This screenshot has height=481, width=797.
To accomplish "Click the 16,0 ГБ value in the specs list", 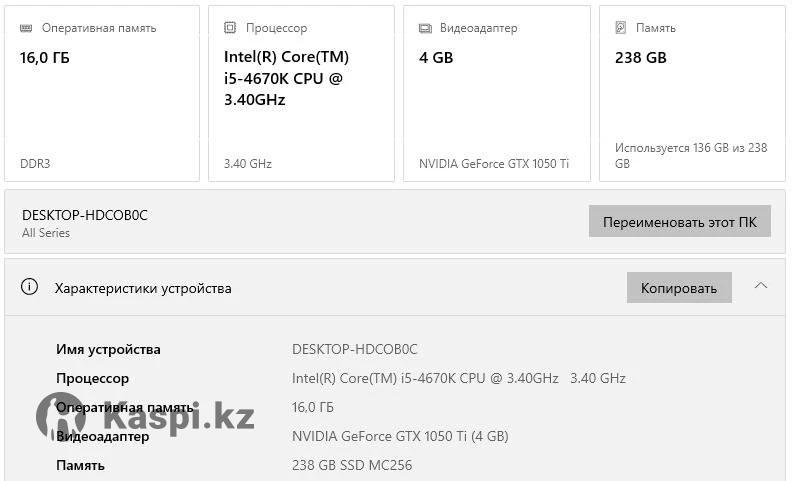I will [x=313, y=407].
